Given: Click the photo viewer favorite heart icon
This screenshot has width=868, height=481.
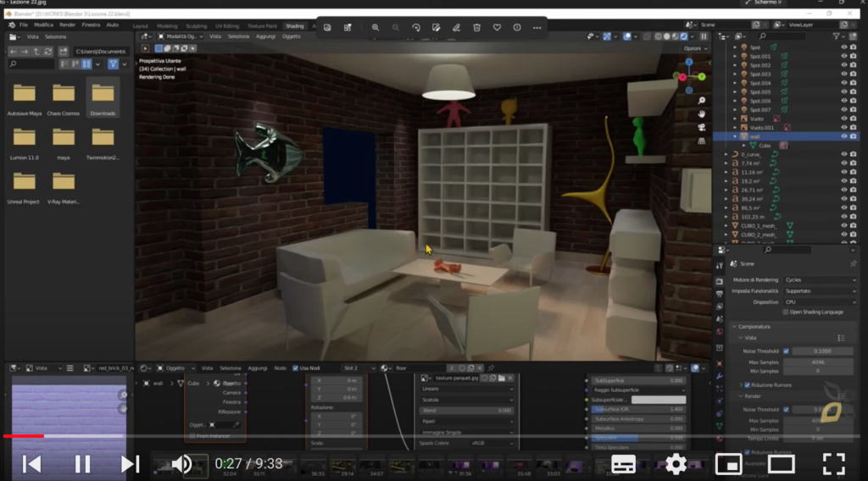Looking at the screenshot, I should (x=497, y=28).
